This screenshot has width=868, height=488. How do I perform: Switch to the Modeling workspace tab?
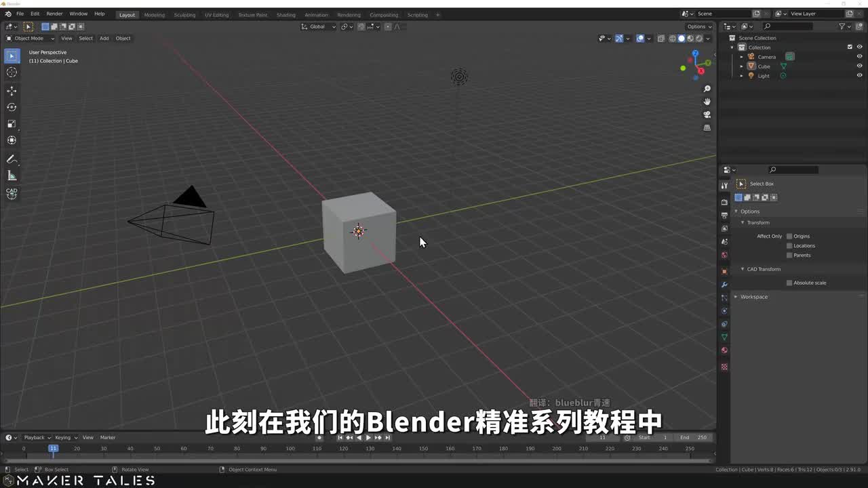(154, 15)
